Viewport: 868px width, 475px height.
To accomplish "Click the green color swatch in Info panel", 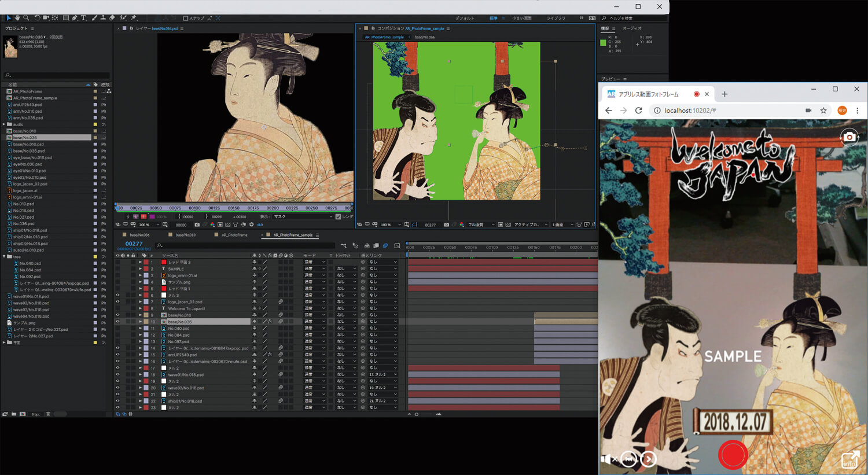I will 604,43.
